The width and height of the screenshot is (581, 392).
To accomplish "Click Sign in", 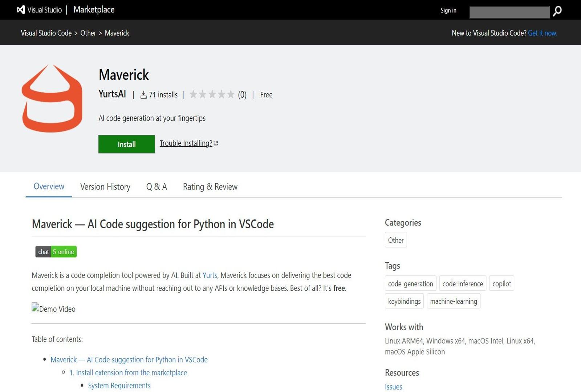I will point(448,10).
